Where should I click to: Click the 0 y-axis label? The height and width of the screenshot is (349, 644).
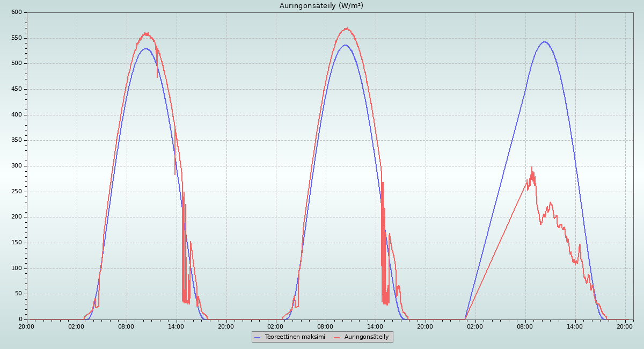coord(20,319)
